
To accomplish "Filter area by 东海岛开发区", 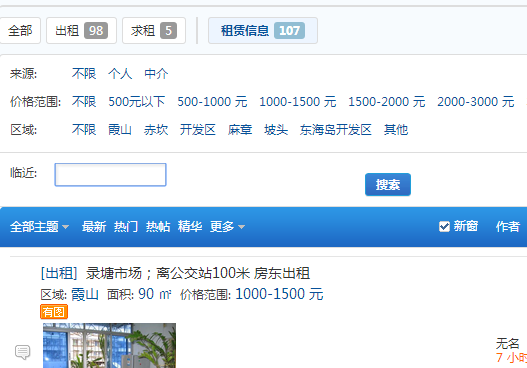I will pos(336,130).
